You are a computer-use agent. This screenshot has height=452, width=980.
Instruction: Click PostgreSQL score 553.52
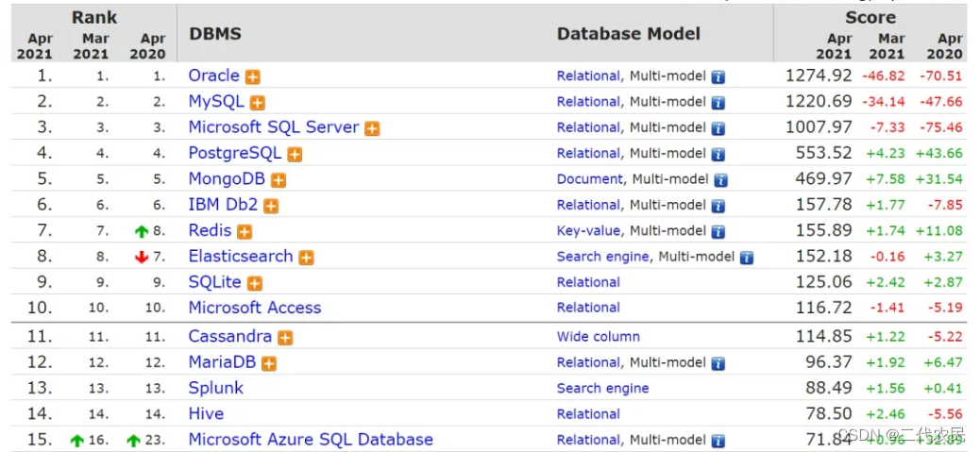824,153
